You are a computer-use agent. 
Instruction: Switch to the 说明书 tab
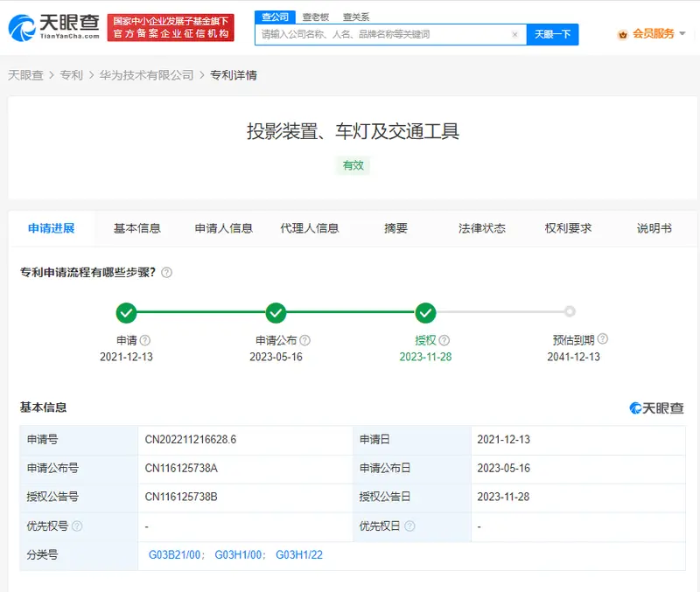[x=654, y=228]
